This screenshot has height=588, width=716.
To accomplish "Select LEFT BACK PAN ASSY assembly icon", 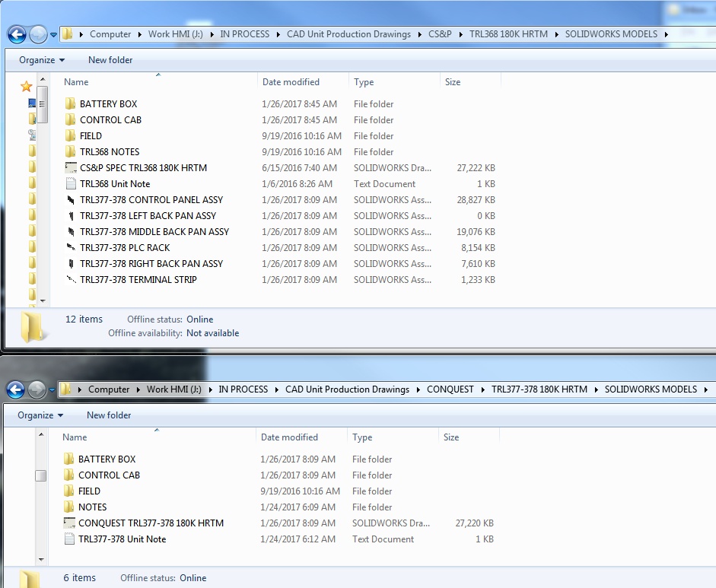I will tap(70, 215).
